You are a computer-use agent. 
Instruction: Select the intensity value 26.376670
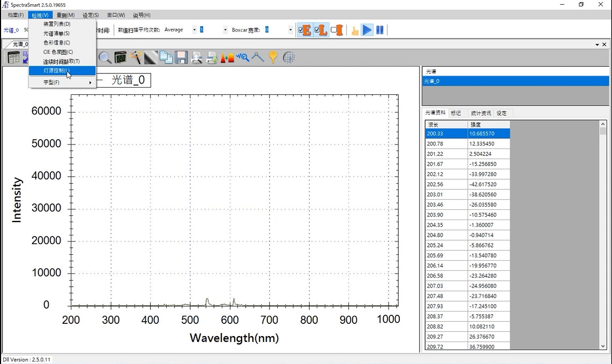coord(489,337)
